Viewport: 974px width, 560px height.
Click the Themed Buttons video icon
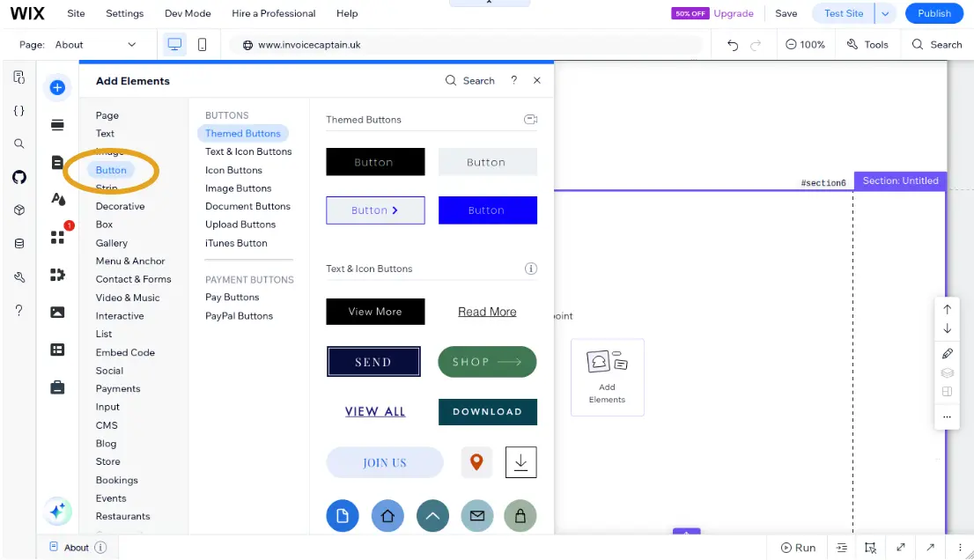pyautogui.click(x=530, y=119)
